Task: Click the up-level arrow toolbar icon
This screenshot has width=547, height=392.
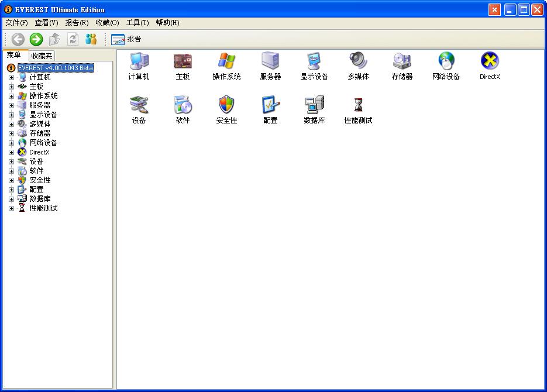Action: [x=54, y=39]
